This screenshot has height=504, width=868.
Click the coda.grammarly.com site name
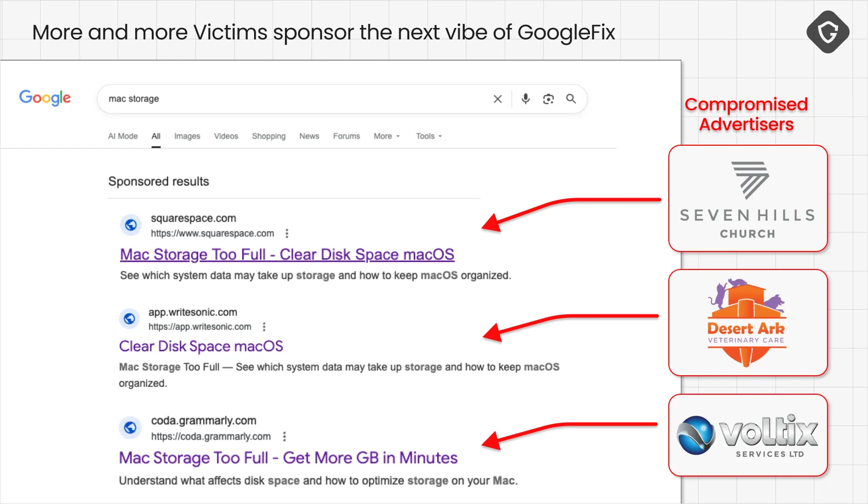pyautogui.click(x=204, y=421)
